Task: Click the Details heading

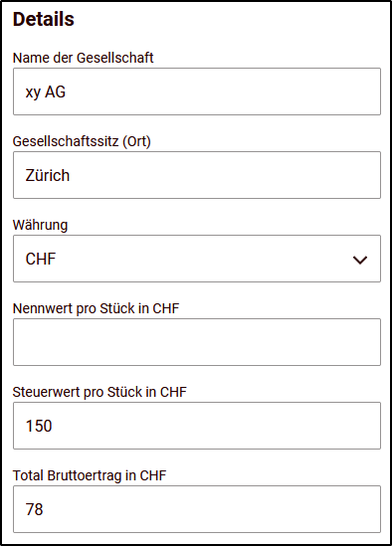Action: click(44, 19)
